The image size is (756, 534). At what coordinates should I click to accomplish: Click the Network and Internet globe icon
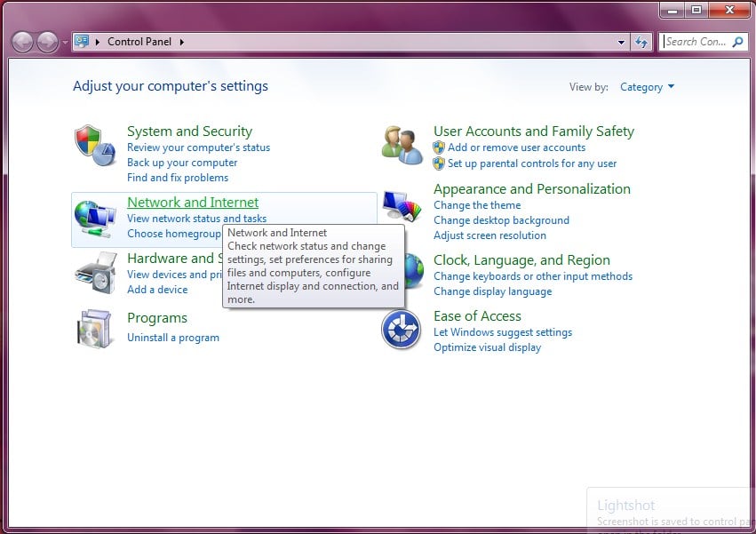(x=95, y=219)
